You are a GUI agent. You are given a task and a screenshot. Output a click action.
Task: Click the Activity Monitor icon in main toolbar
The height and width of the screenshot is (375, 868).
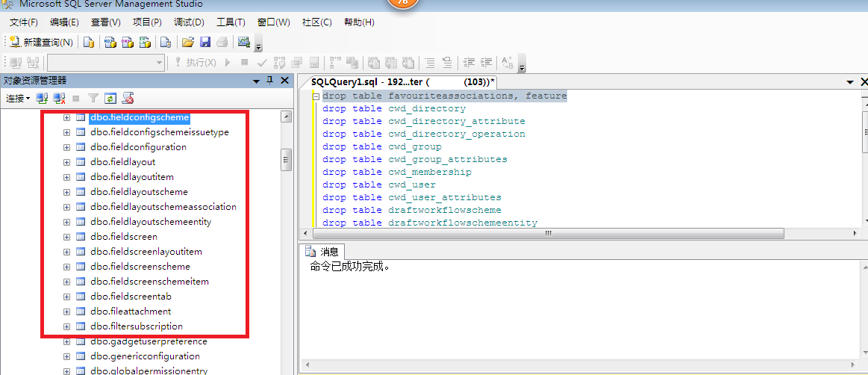tap(243, 43)
